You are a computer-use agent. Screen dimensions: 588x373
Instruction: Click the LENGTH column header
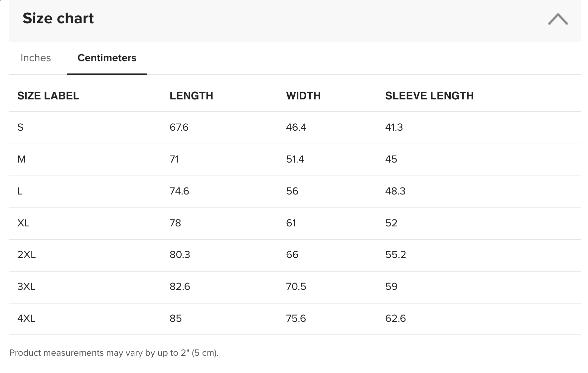[191, 96]
